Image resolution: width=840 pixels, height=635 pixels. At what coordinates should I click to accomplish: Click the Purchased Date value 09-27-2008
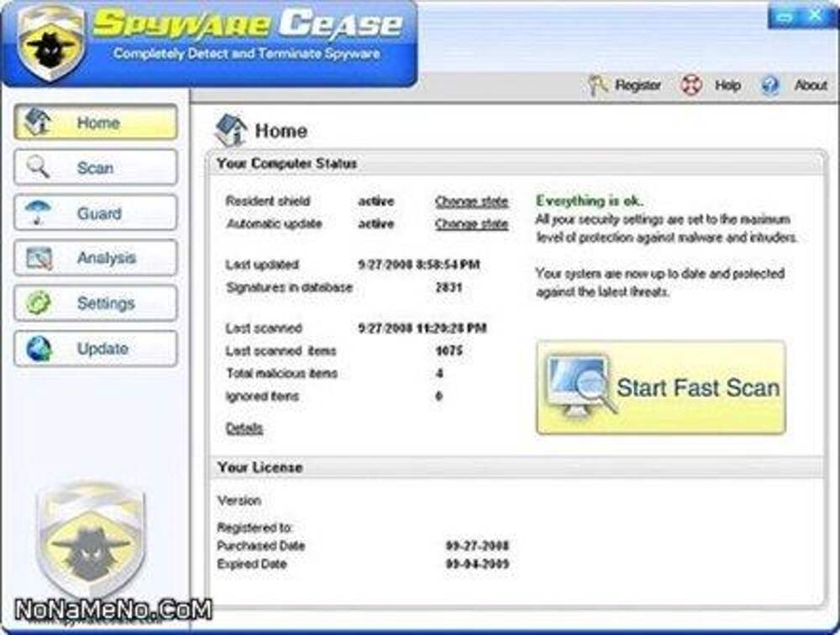pyautogui.click(x=477, y=546)
